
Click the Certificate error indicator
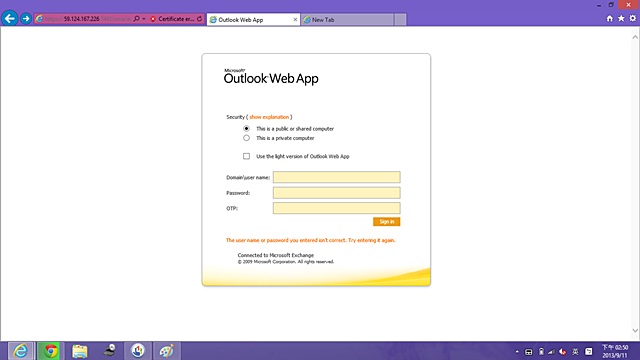tap(172, 19)
